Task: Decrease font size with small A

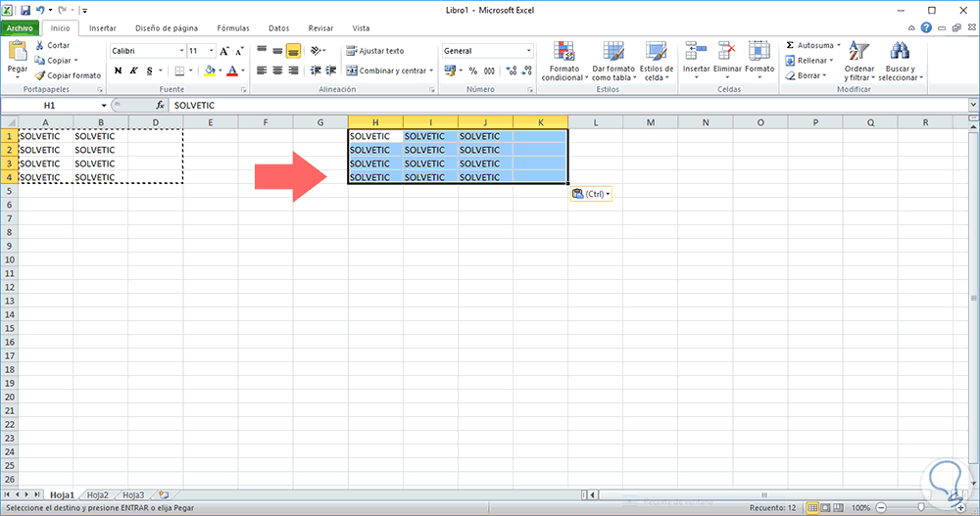Action: [x=239, y=51]
